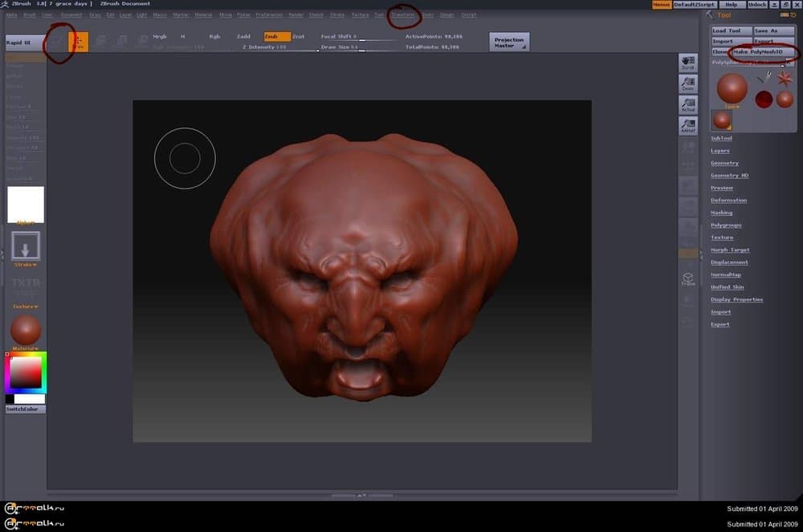Open the Transform menu
The width and height of the screenshot is (803, 532).
(x=403, y=14)
